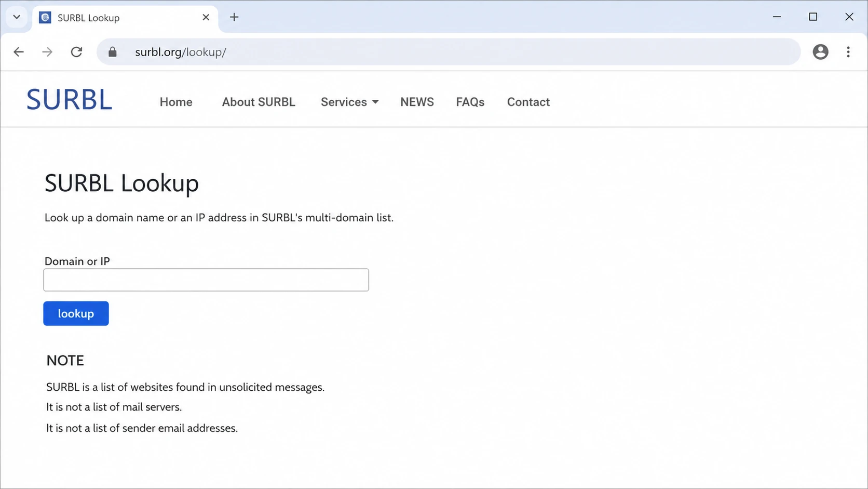
Task: Open the tab search chevron
Action: tap(17, 17)
